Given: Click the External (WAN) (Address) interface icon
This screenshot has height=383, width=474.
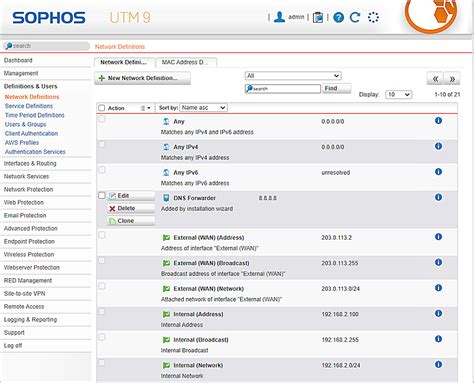Looking at the screenshot, I should (x=166, y=238).
